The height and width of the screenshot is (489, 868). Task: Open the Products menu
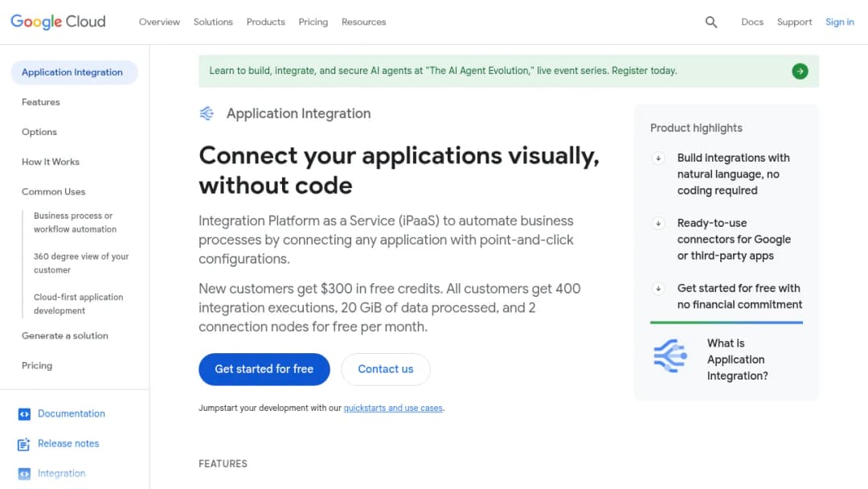coord(266,23)
